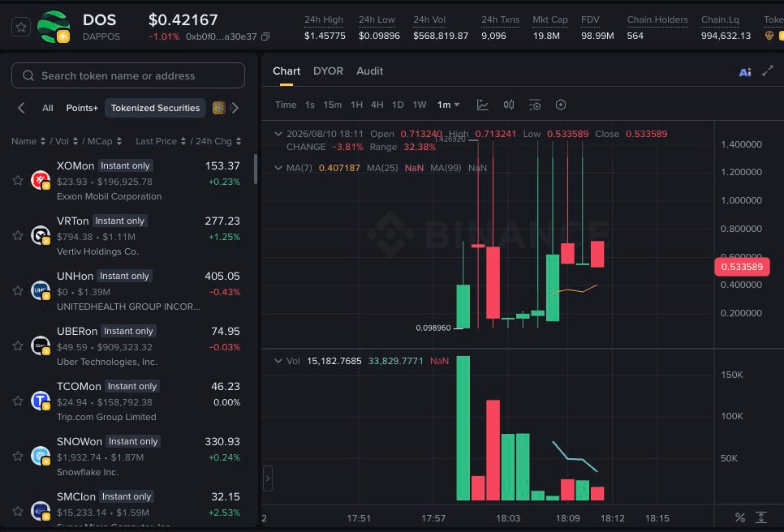This screenshot has height=532, width=784.
Task: Sort token list by Vol
Action: [67, 141]
